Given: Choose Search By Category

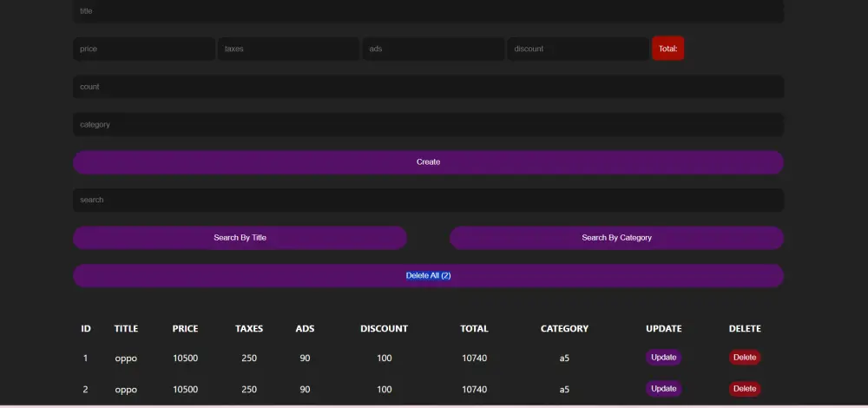Looking at the screenshot, I should (x=616, y=238).
